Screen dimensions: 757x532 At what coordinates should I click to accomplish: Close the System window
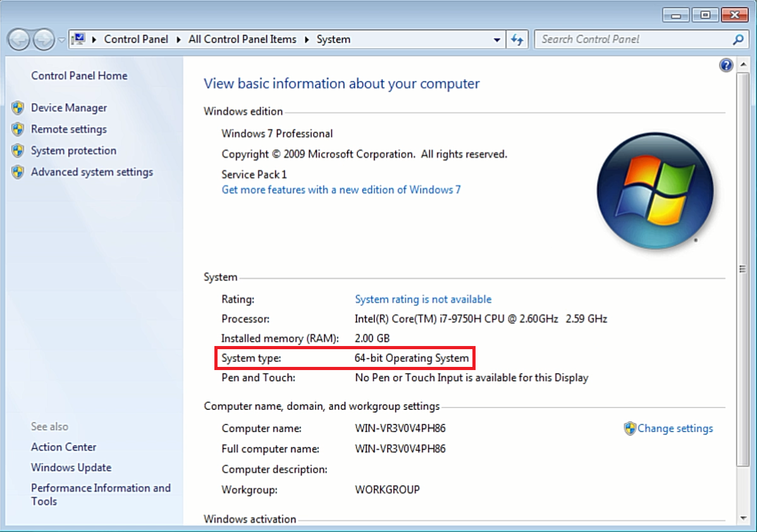[735, 15]
